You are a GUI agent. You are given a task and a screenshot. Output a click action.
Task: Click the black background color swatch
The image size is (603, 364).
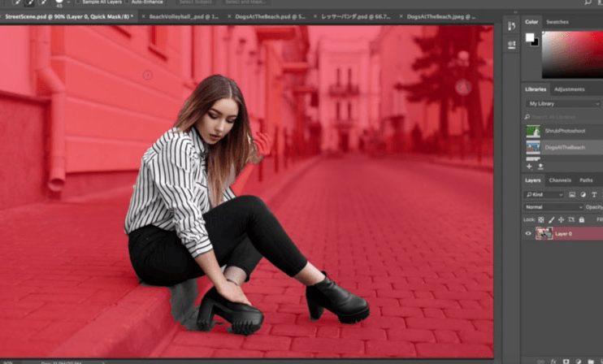(x=536, y=43)
